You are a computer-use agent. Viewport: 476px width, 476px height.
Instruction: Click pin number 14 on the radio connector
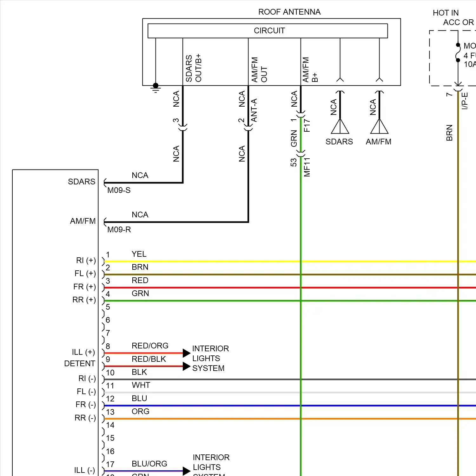click(110, 425)
